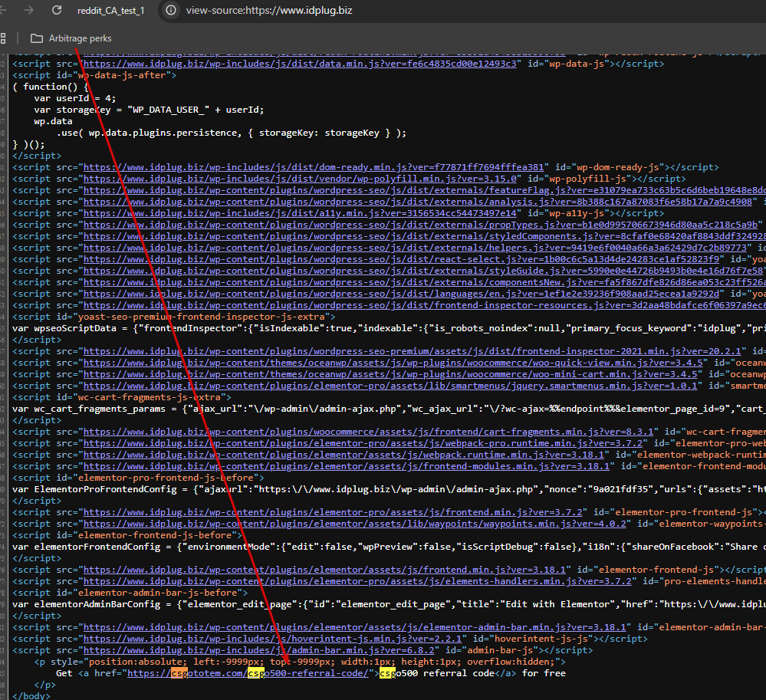The height and width of the screenshot is (700, 766).
Task: Open the propTypes.js script link
Action: (x=420, y=225)
